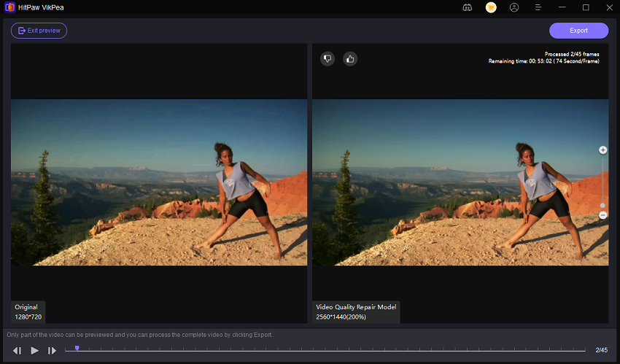Click the '1280*720' resolution text

click(x=28, y=317)
